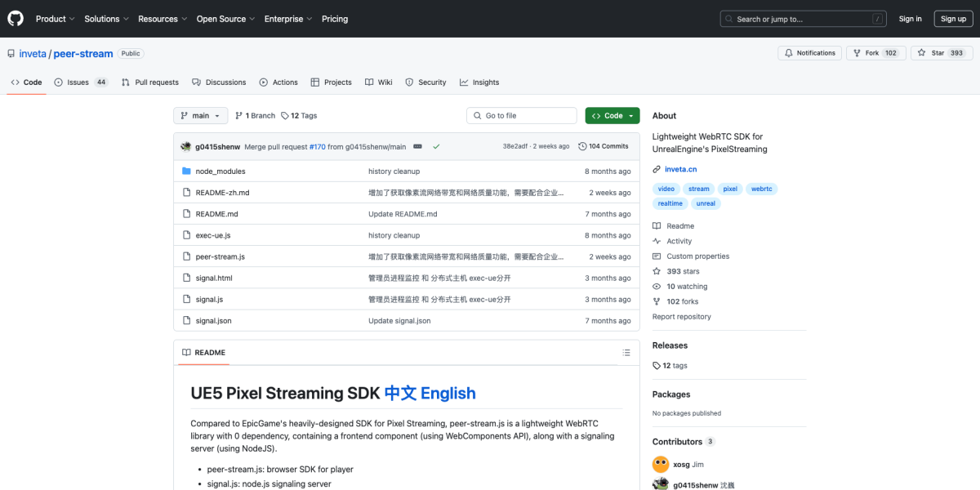Image resolution: width=980 pixels, height=490 pixels.
Task: Open Activity via the pulse icon
Action: 656,240
